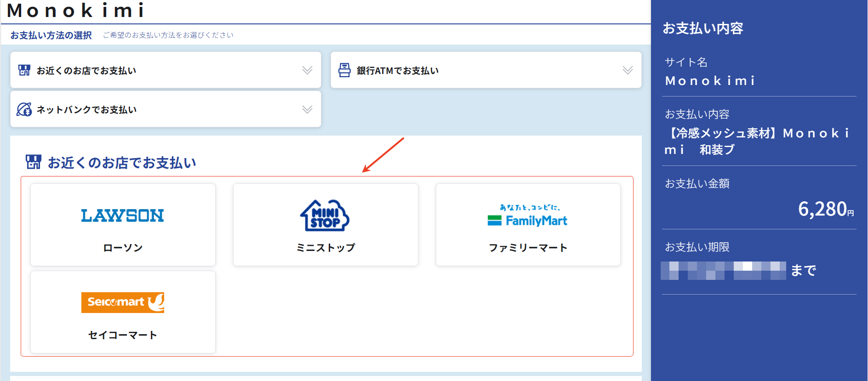This screenshot has height=381, width=868.
Task: Click the お支払い内容 sidebar title
Action: click(703, 28)
